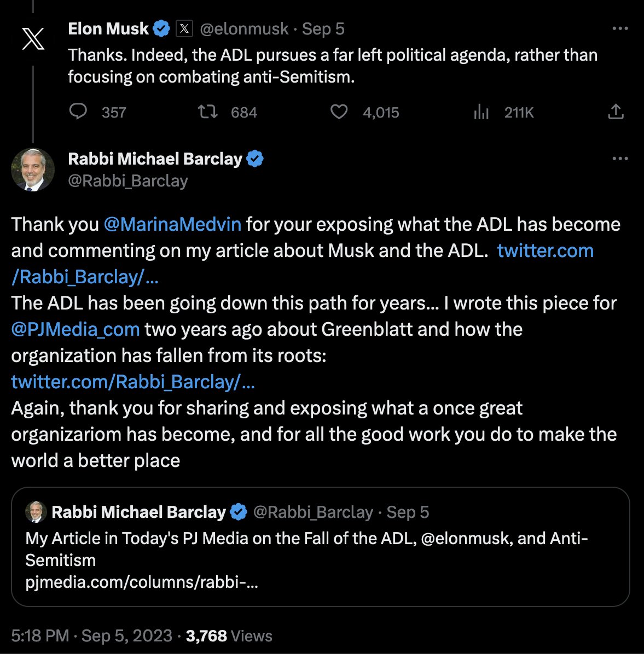Click Elon Musk's blue verified badge
This screenshot has height=654, width=644.
pyautogui.click(x=161, y=28)
